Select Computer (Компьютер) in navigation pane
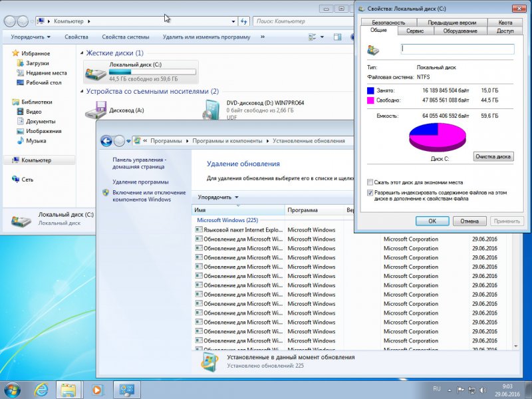The image size is (532, 399). pyautogui.click(x=36, y=160)
